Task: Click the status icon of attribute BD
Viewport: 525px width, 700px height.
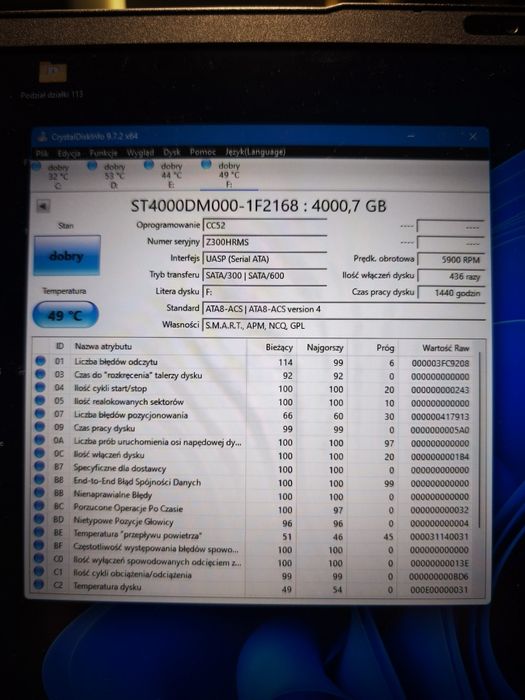Action: tap(39, 519)
